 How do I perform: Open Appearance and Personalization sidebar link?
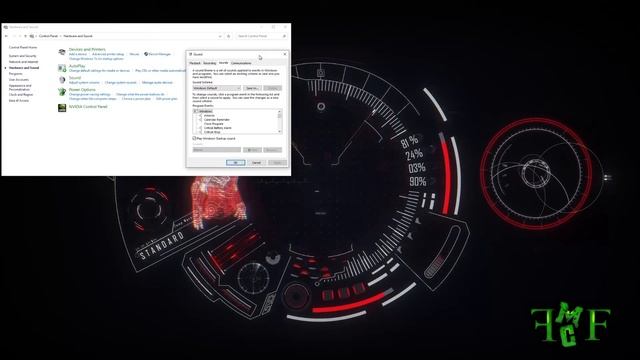20,88
